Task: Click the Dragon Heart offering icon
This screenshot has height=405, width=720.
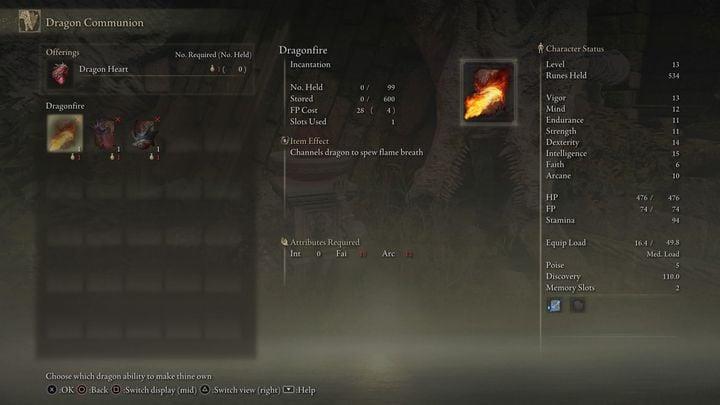Action: click(60, 74)
